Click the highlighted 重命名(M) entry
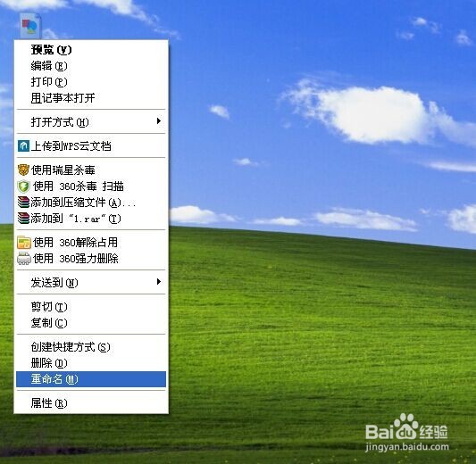Viewport: 476px width, 464px height. pyautogui.click(x=91, y=379)
